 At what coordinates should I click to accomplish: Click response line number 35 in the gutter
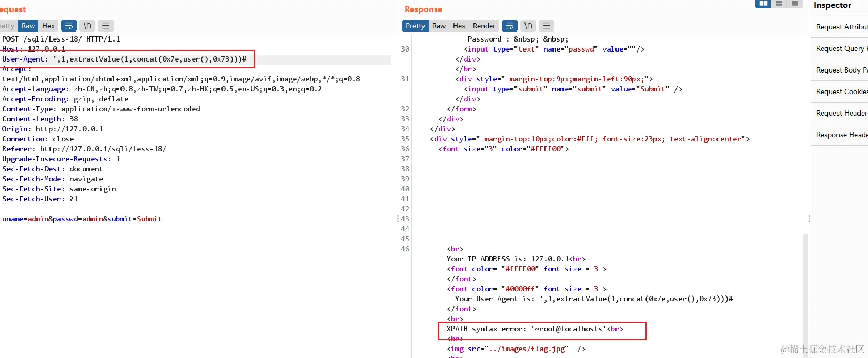coord(405,139)
